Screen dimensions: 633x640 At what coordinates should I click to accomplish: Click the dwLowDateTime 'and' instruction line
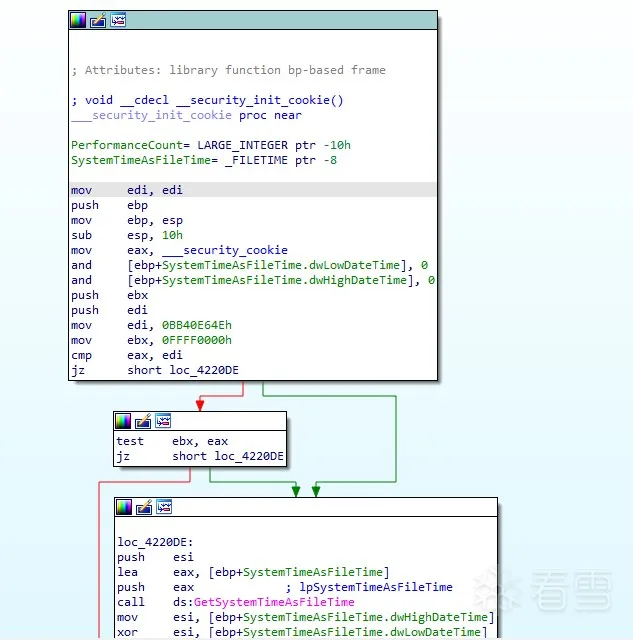coord(249,265)
